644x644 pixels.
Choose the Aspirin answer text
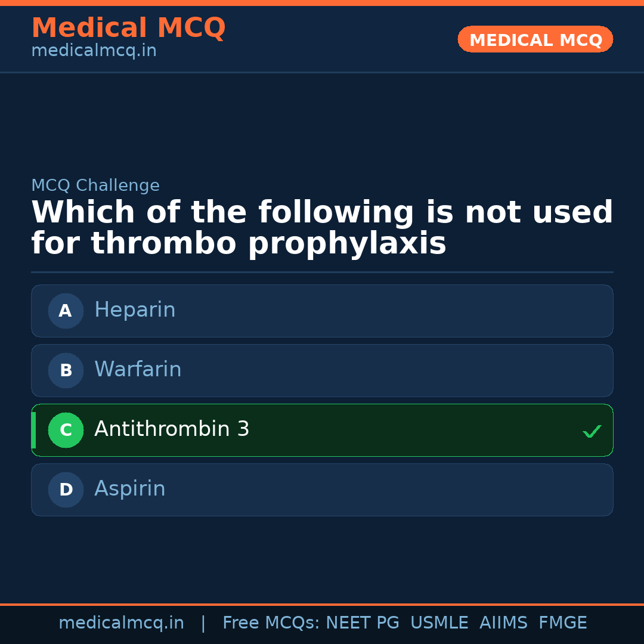[x=130, y=489]
